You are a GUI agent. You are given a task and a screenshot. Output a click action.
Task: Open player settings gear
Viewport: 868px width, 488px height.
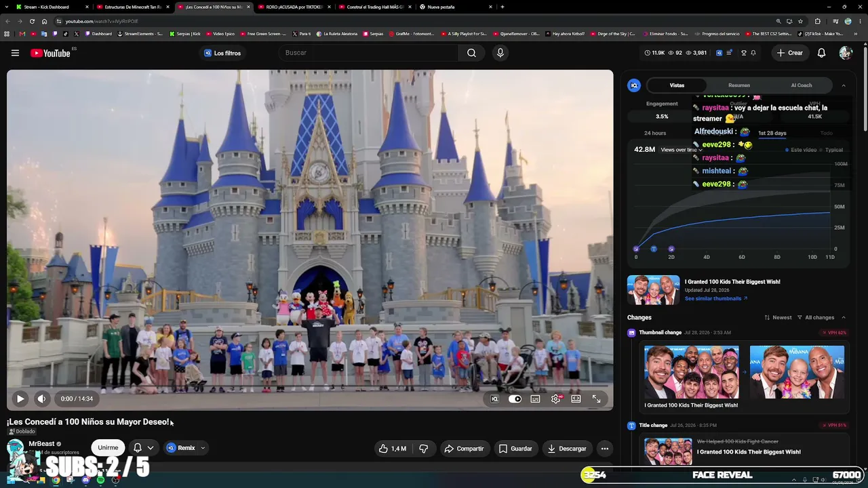556,399
